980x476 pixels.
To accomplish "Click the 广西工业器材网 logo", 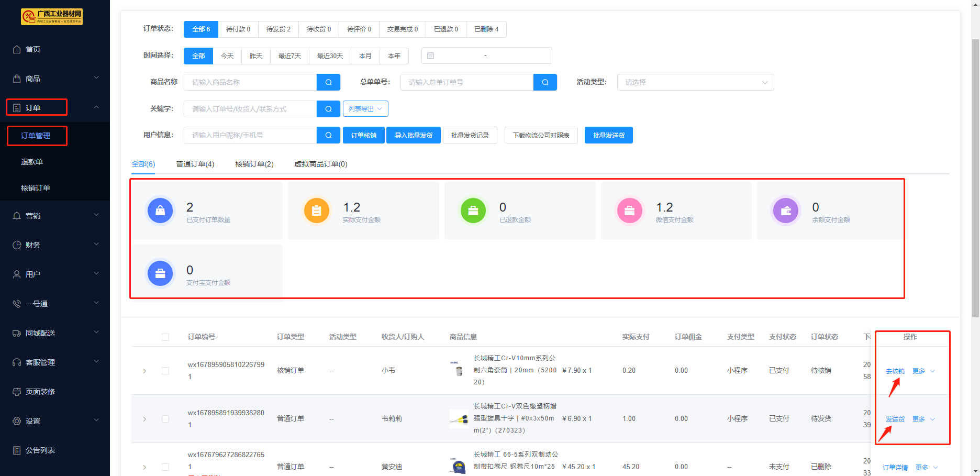I will [52, 17].
